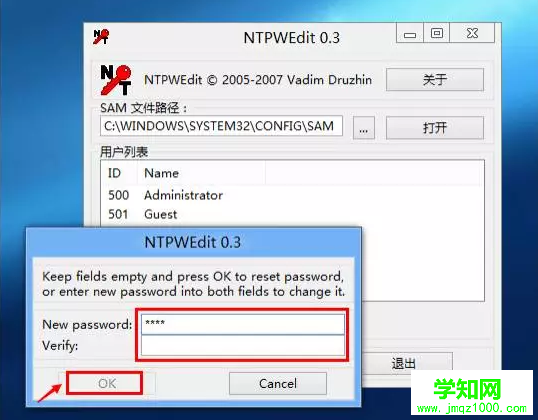Select the Administrator user row

pos(292,195)
